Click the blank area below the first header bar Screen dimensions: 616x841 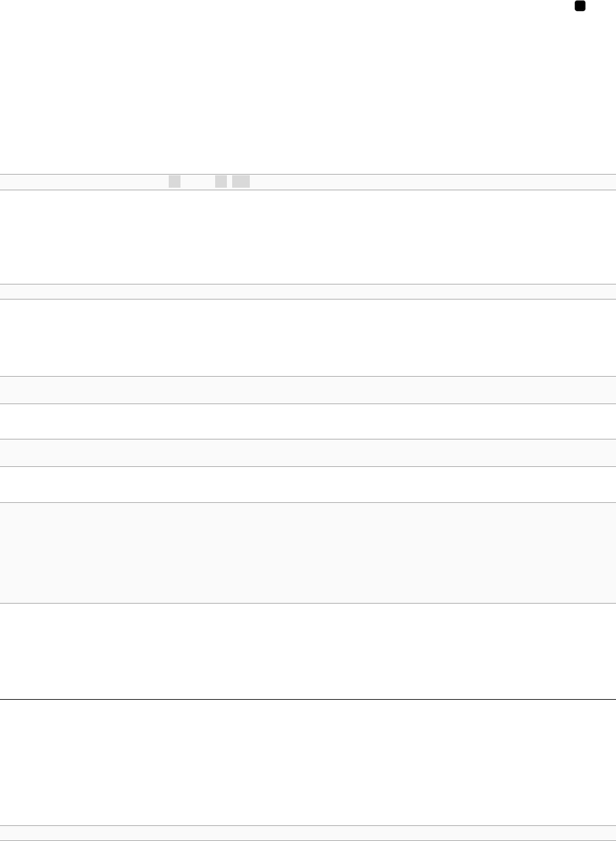coord(308,237)
